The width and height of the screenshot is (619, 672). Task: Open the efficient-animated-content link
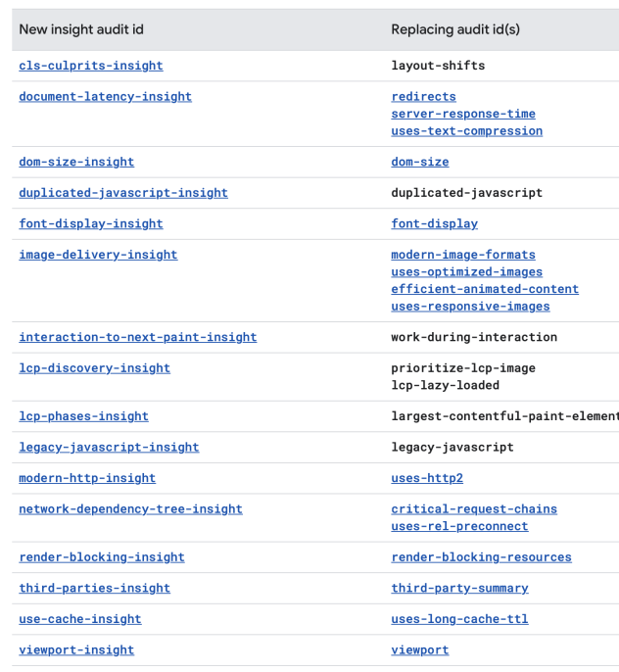(x=485, y=289)
